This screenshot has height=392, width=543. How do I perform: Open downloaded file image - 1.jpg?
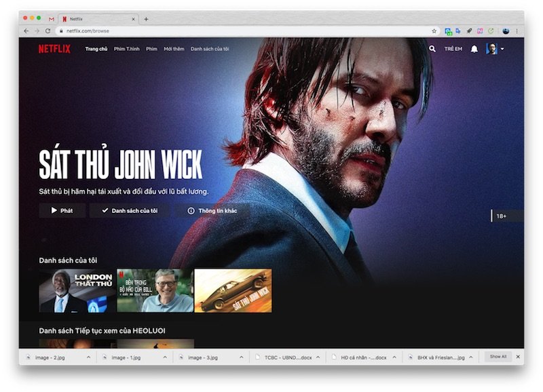[x=126, y=357]
